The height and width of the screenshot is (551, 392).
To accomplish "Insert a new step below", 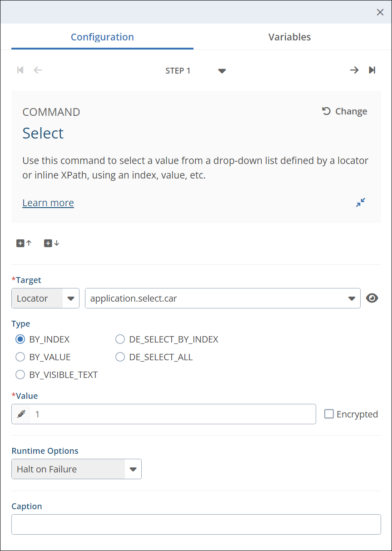I will (x=51, y=243).
